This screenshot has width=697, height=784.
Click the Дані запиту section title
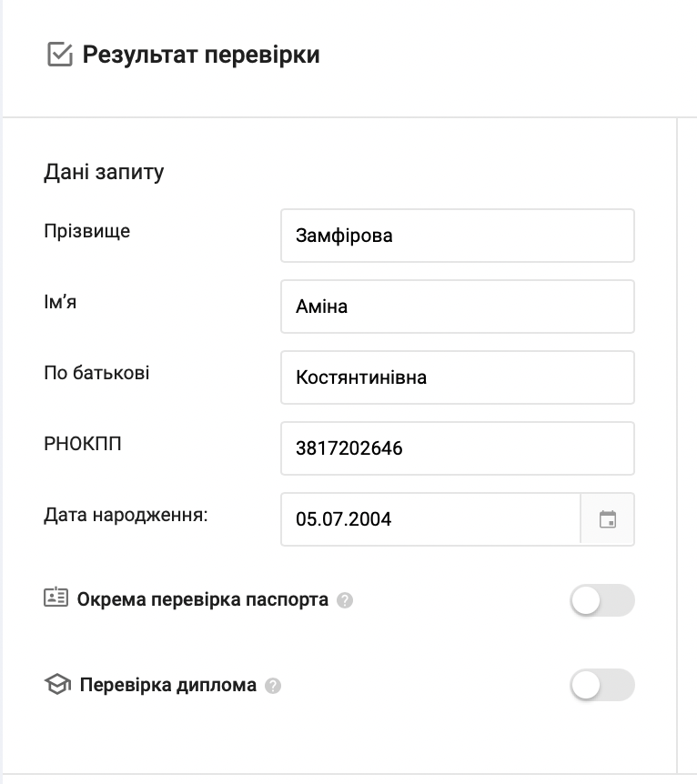coord(104,172)
